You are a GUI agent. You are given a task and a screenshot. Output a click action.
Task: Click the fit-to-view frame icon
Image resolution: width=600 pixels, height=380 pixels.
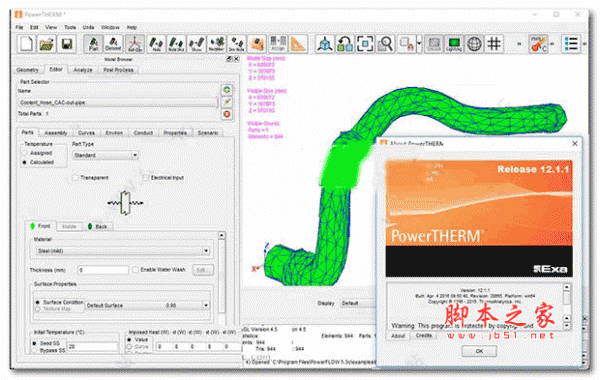click(365, 44)
